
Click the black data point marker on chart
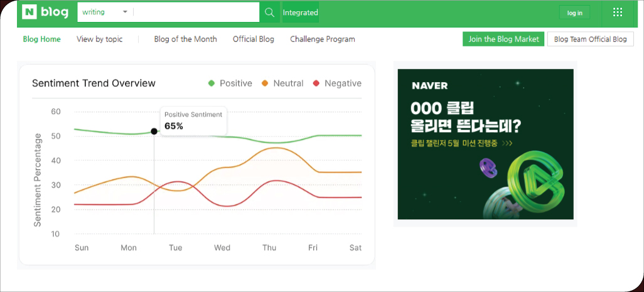154,132
